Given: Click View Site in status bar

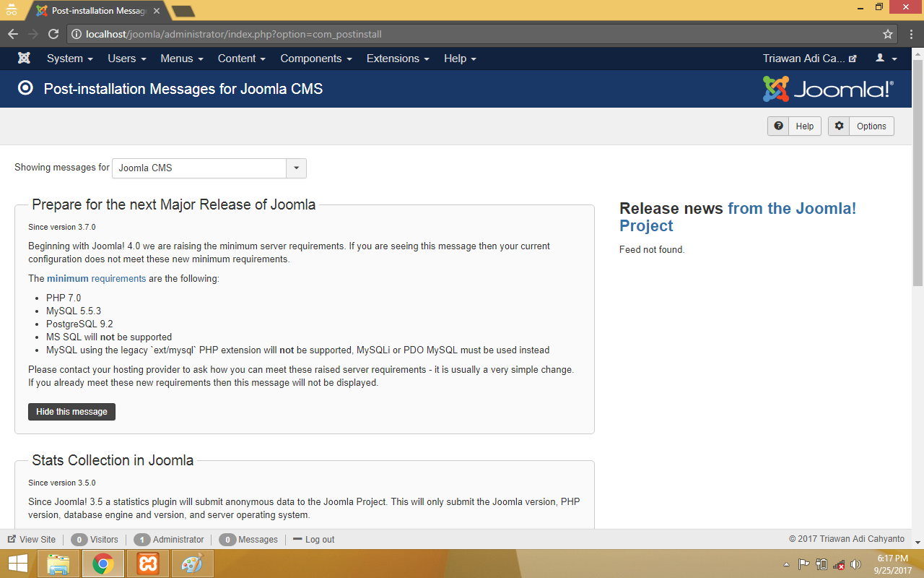Looking at the screenshot, I should pyautogui.click(x=31, y=539).
